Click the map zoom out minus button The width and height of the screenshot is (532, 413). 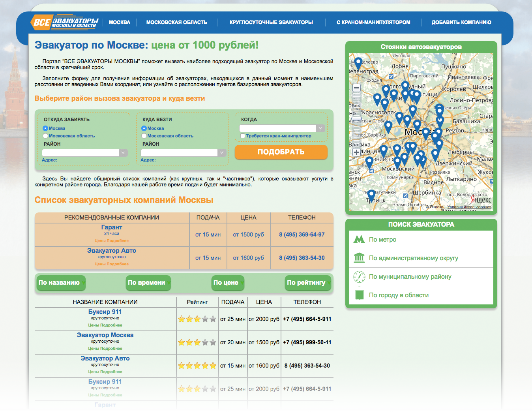(x=356, y=88)
